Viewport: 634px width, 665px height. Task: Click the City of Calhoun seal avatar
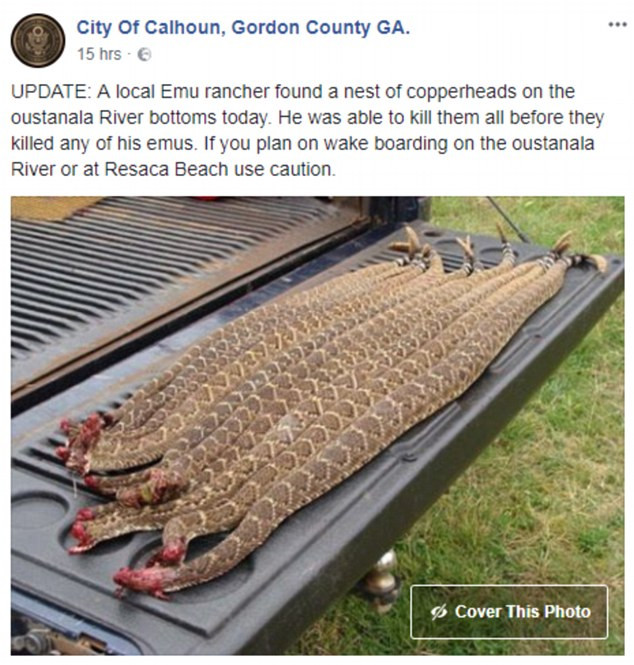[x=38, y=40]
